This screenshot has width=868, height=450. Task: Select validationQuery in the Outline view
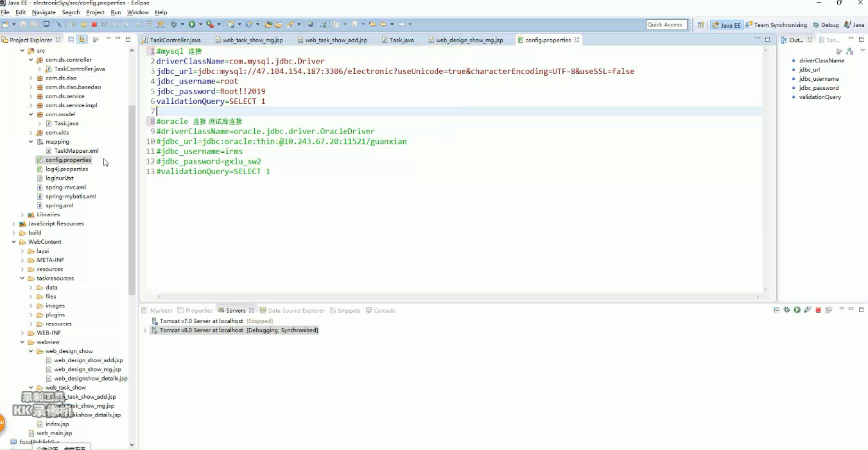(816, 97)
